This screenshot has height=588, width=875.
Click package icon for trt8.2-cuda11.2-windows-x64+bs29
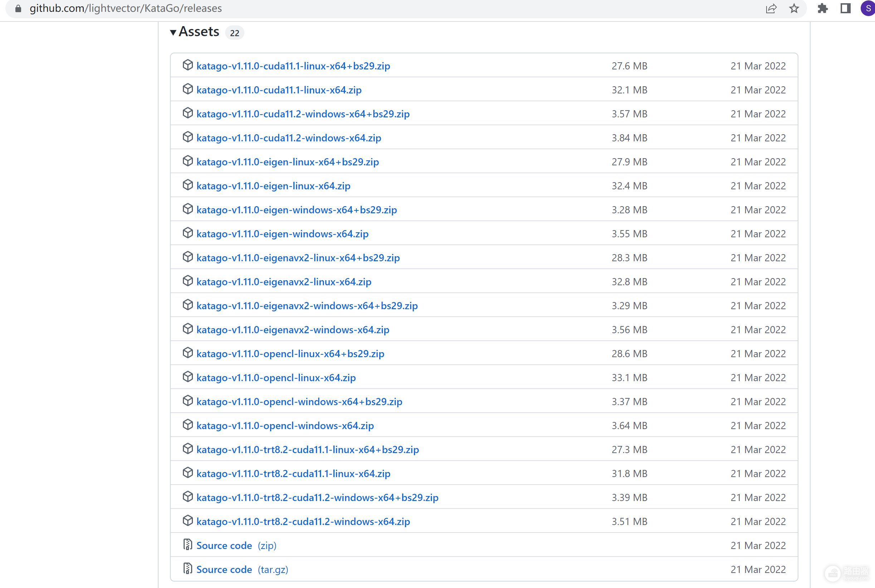pyautogui.click(x=188, y=497)
